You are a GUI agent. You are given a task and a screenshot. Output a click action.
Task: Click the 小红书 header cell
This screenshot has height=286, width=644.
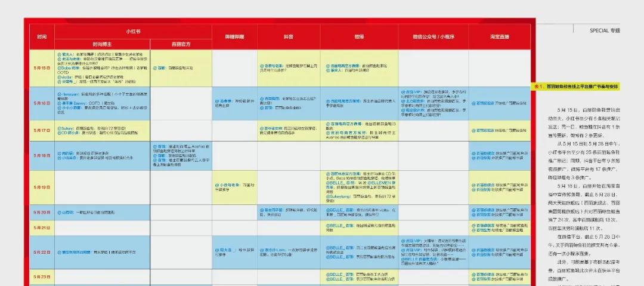(x=133, y=31)
